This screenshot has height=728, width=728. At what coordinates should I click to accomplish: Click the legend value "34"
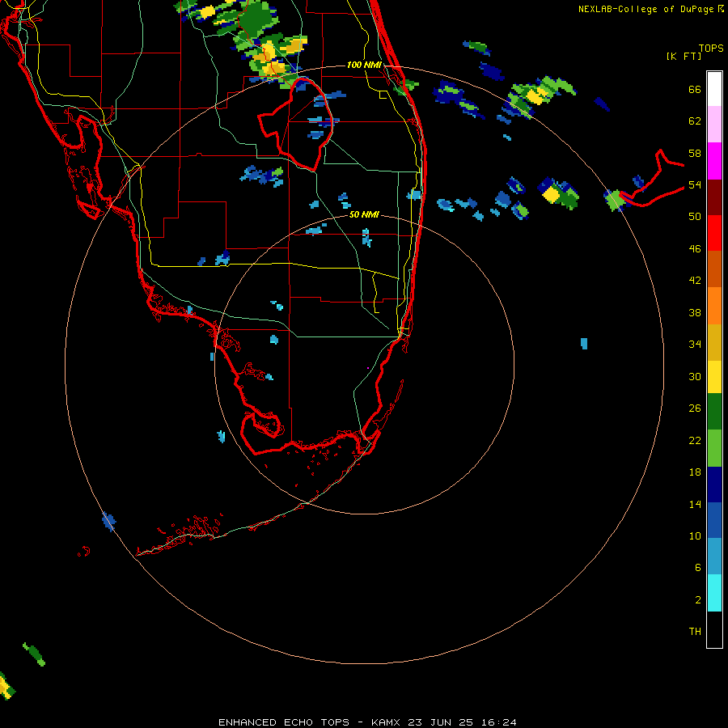(695, 345)
